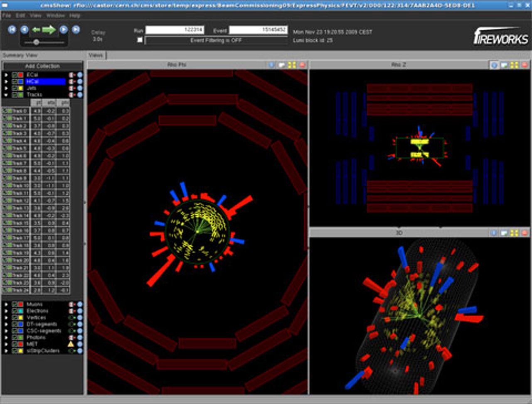Screen dimensions: 532x404
Task: Click the Event Filtering is OFF button
Action: click(x=216, y=40)
